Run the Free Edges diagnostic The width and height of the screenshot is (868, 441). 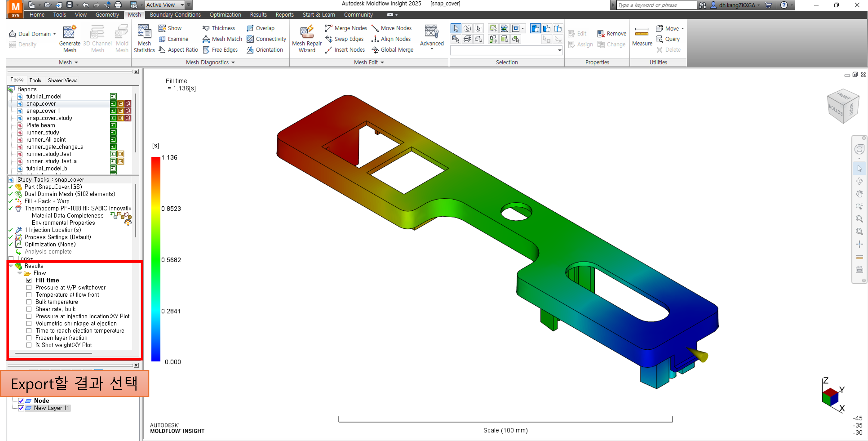[220, 50]
